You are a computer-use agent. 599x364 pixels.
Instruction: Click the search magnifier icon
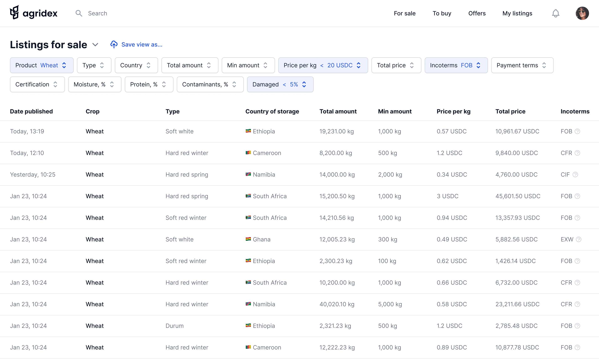pyautogui.click(x=79, y=13)
